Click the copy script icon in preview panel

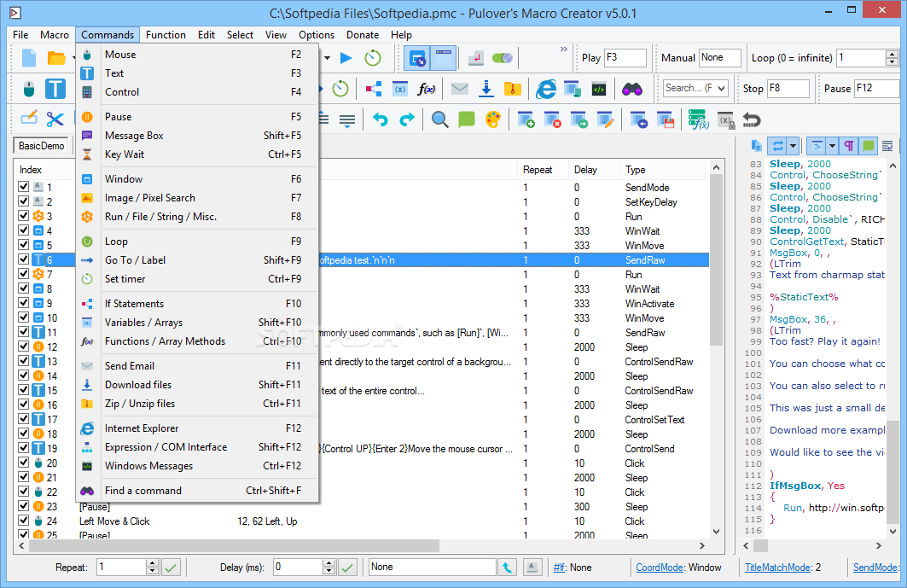(x=756, y=146)
